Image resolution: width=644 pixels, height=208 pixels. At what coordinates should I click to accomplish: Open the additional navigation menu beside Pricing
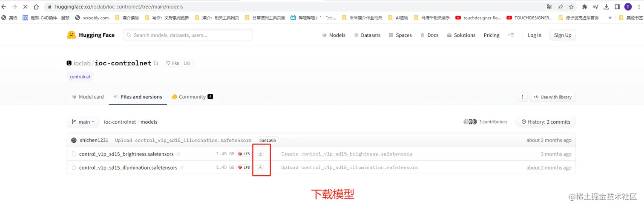pyautogui.click(x=511, y=35)
